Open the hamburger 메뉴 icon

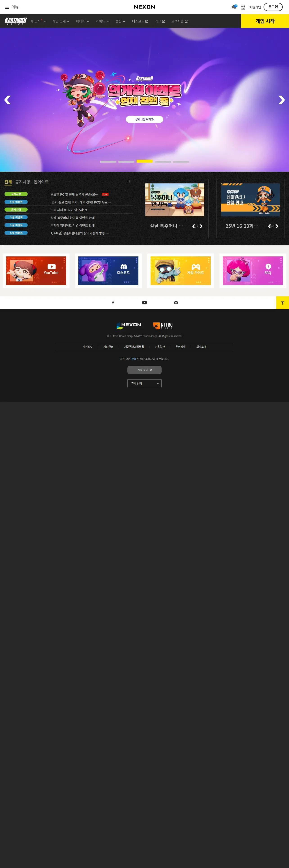(7, 7)
